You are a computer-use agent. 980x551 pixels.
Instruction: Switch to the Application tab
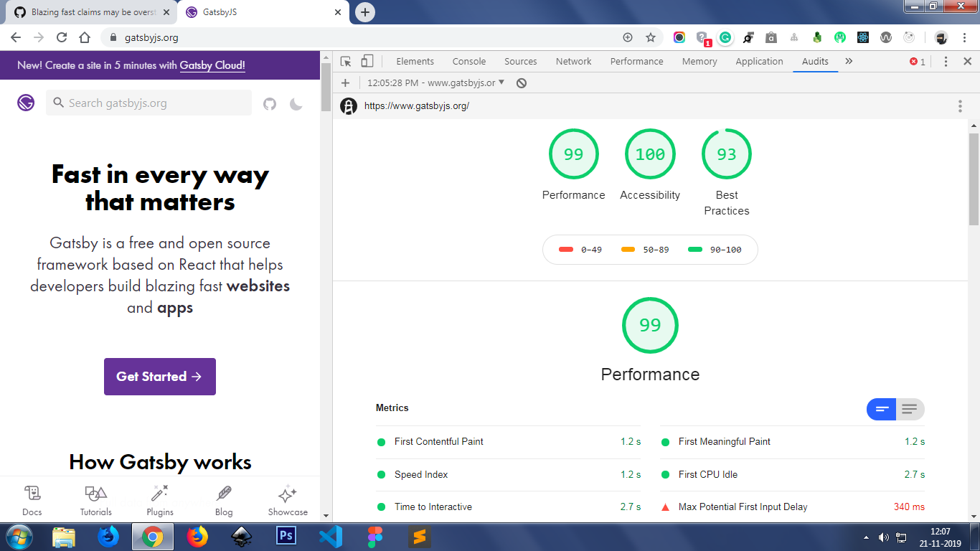pyautogui.click(x=759, y=62)
